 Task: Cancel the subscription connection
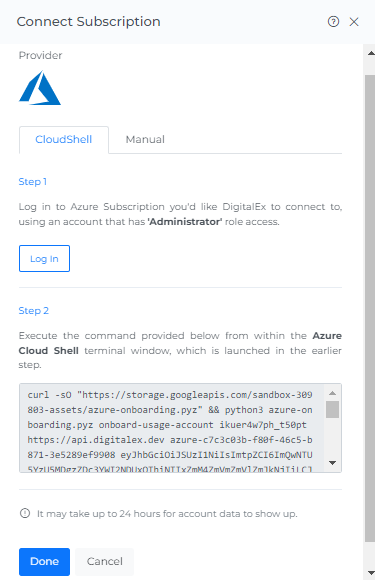pyautogui.click(x=105, y=562)
